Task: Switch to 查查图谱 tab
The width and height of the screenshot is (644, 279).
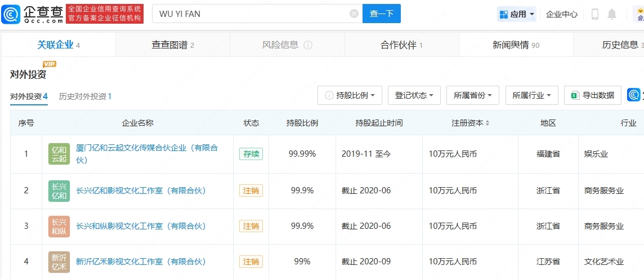Action: 172,45
